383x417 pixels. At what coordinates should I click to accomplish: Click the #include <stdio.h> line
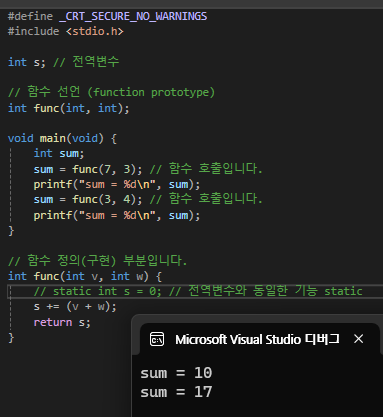66,31
